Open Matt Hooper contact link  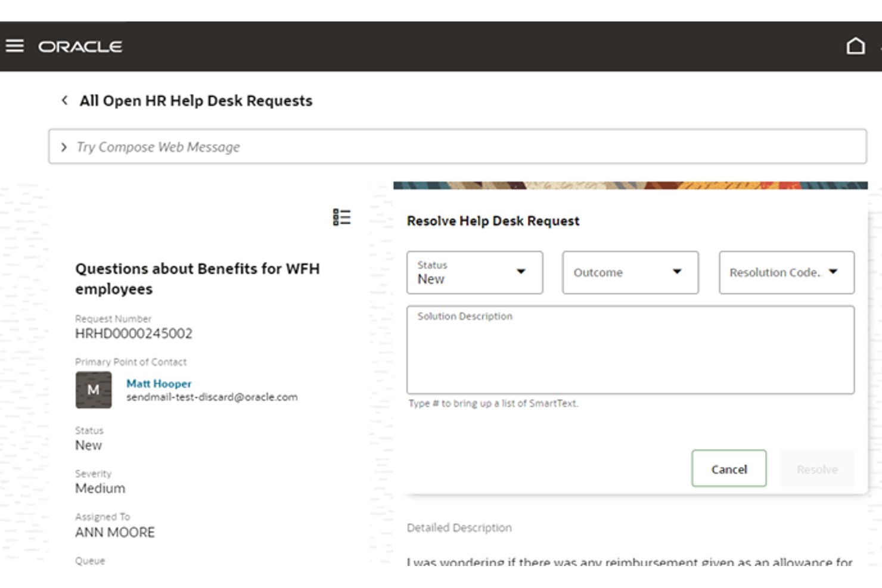click(x=159, y=384)
